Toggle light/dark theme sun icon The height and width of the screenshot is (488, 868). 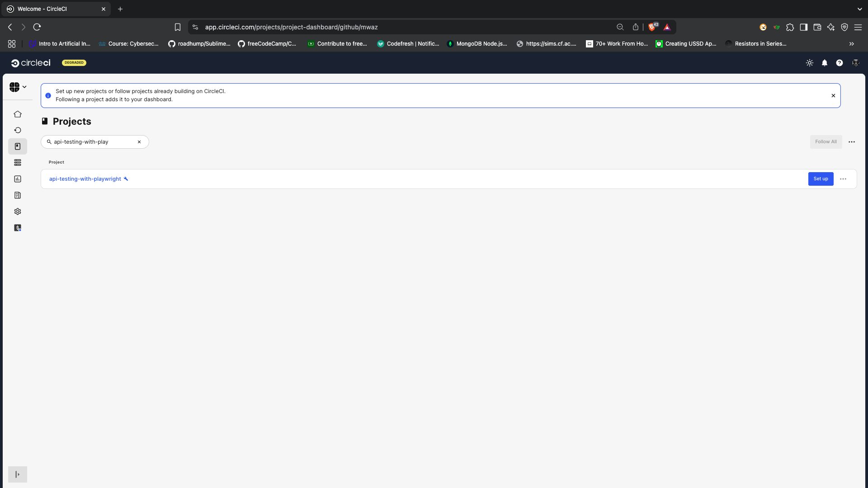click(x=810, y=63)
